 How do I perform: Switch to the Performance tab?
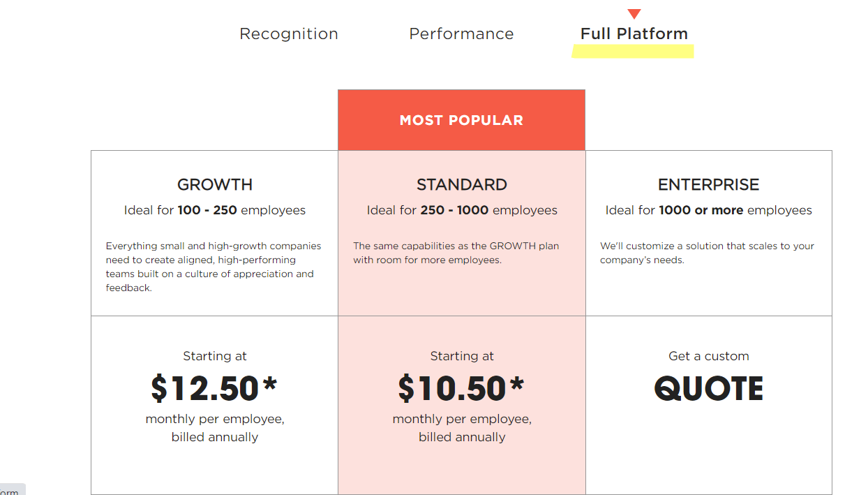point(461,34)
